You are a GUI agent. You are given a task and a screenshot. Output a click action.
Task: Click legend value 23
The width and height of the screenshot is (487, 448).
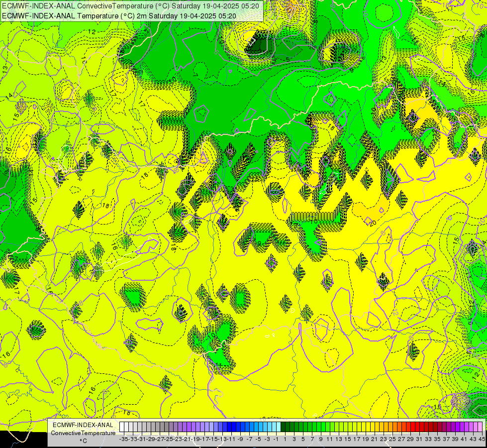[384, 440]
